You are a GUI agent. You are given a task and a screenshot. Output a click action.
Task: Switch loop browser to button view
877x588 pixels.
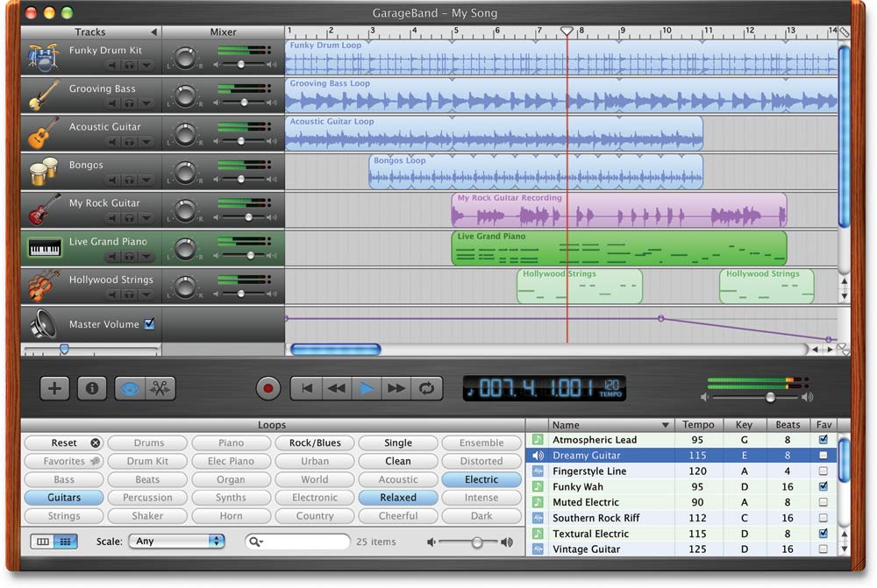click(66, 542)
